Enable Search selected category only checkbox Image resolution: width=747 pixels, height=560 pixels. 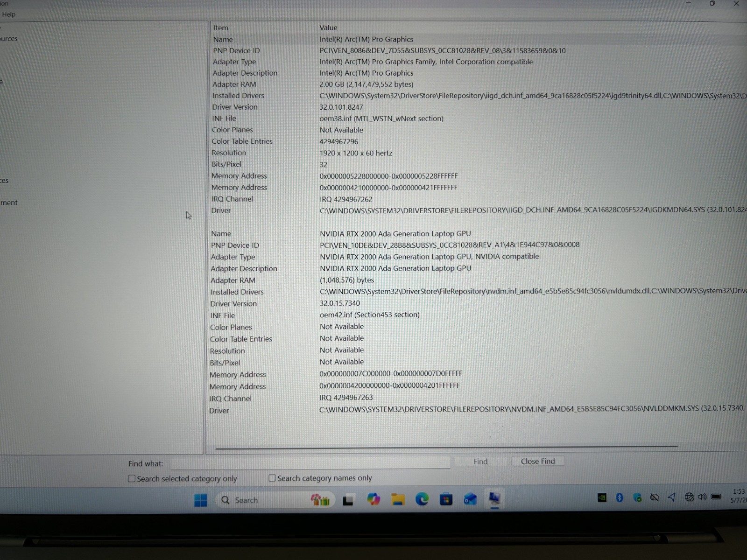coord(132,479)
